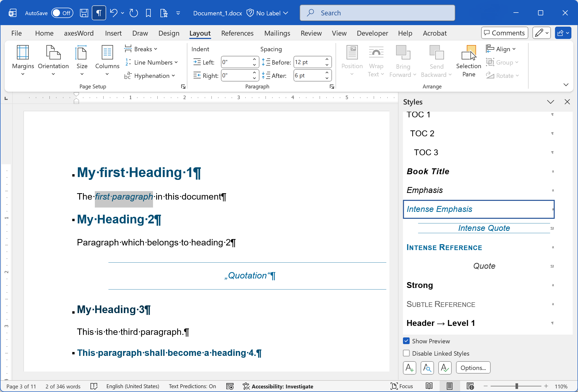Open the Comments button

504,33
